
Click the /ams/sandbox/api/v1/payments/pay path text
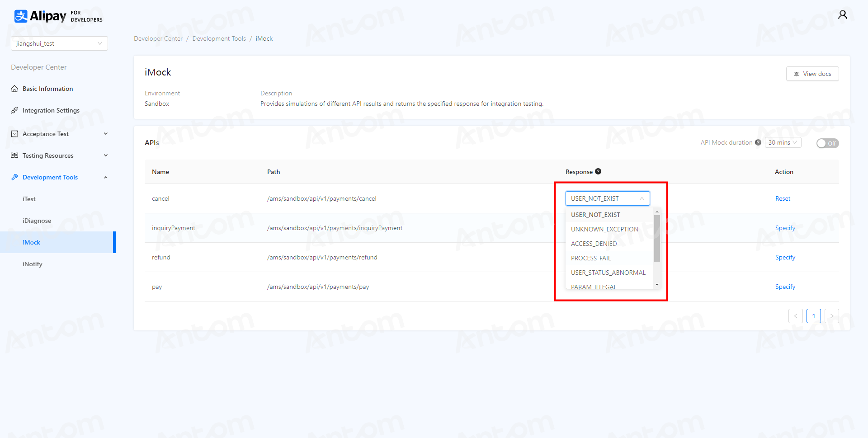(x=318, y=287)
